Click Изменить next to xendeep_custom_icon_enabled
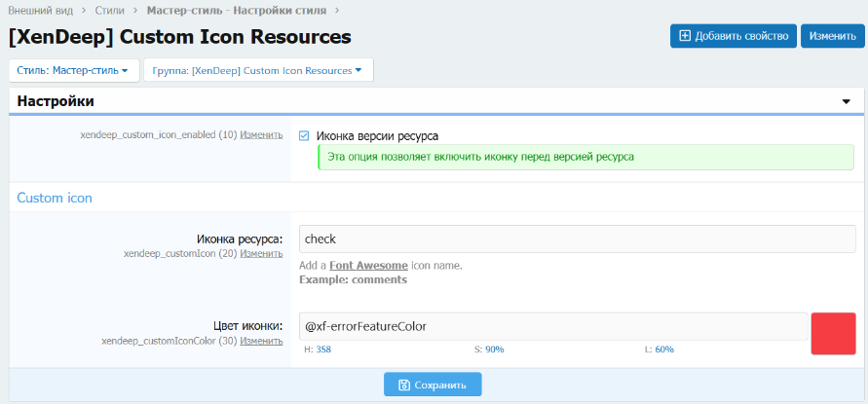868x404 pixels. coord(261,135)
